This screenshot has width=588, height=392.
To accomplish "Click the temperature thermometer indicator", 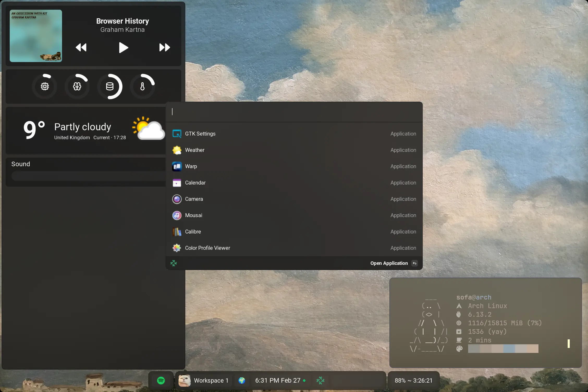I will pyautogui.click(x=142, y=86).
